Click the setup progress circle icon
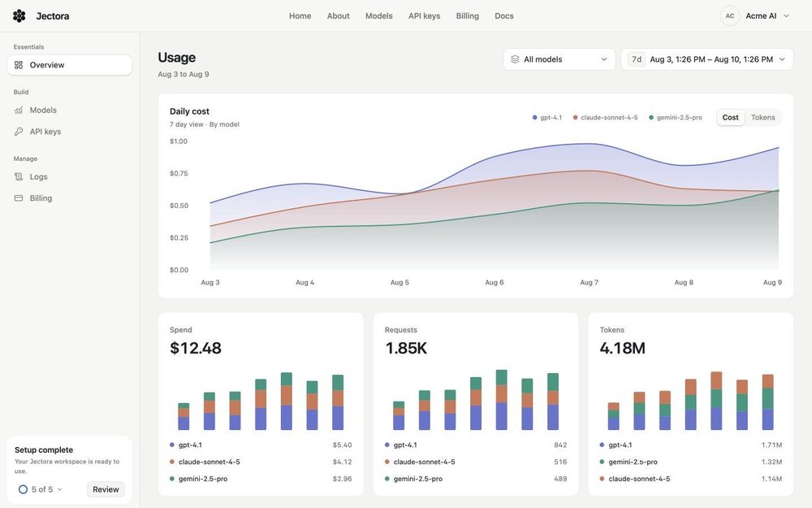The image size is (812, 508). [x=23, y=489]
